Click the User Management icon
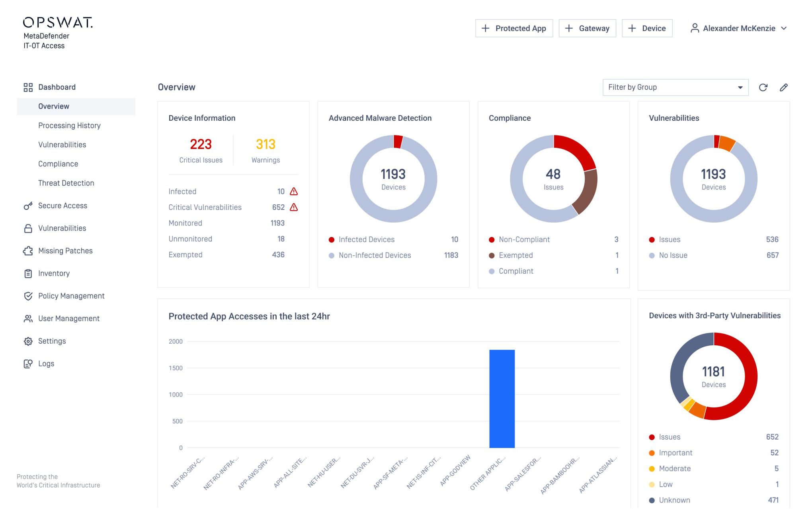The width and height of the screenshot is (812, 509). tap(27, 318)
